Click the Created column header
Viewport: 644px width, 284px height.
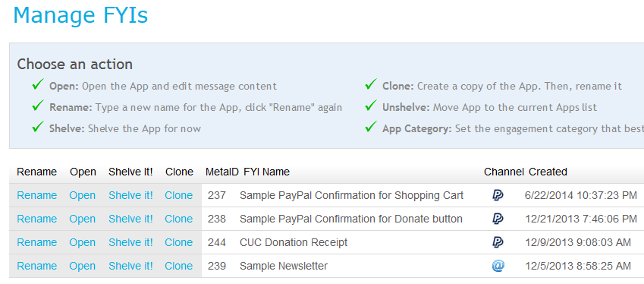point(548,172)
